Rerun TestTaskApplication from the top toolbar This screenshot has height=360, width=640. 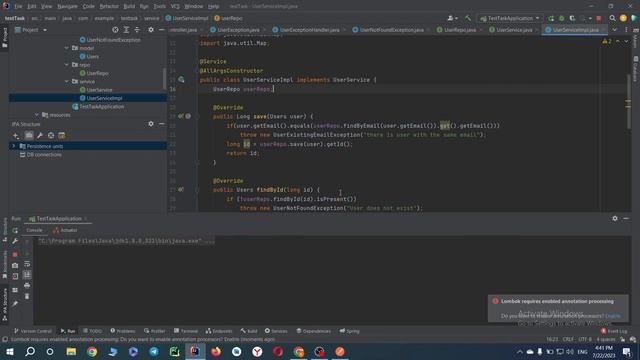(x=551, y=18)
